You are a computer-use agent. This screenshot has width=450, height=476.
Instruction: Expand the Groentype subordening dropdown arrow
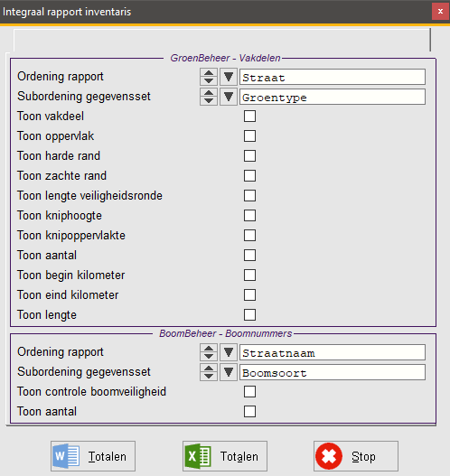[229, 97]
